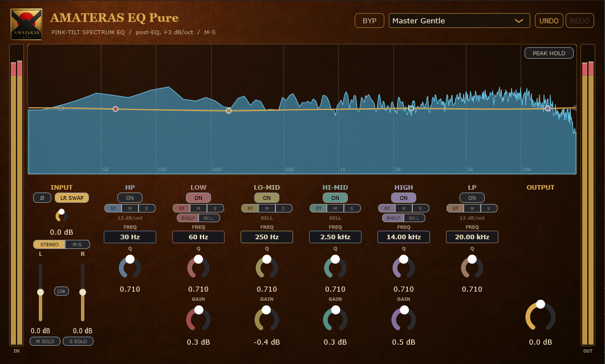Select the HP filter node on graph
605x364 pixels.
[60, 108]
